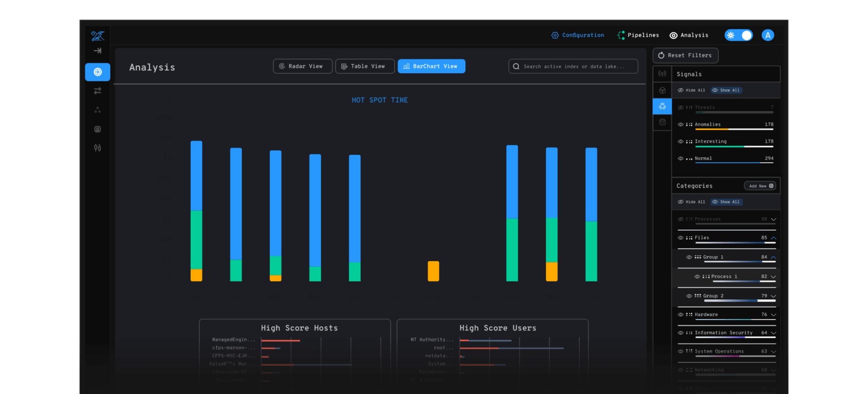Open the calendar panel icon
Image resolution: width=868 pixels, height=394 pixels.
pos(662,123)
